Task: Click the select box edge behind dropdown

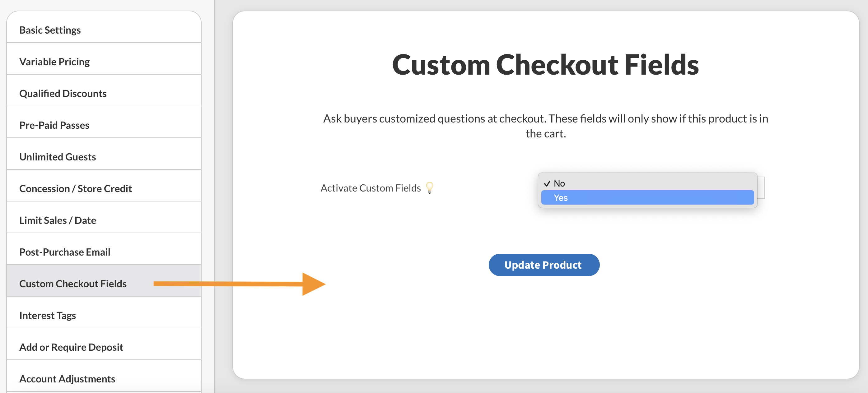Action: tap(761, 187)
